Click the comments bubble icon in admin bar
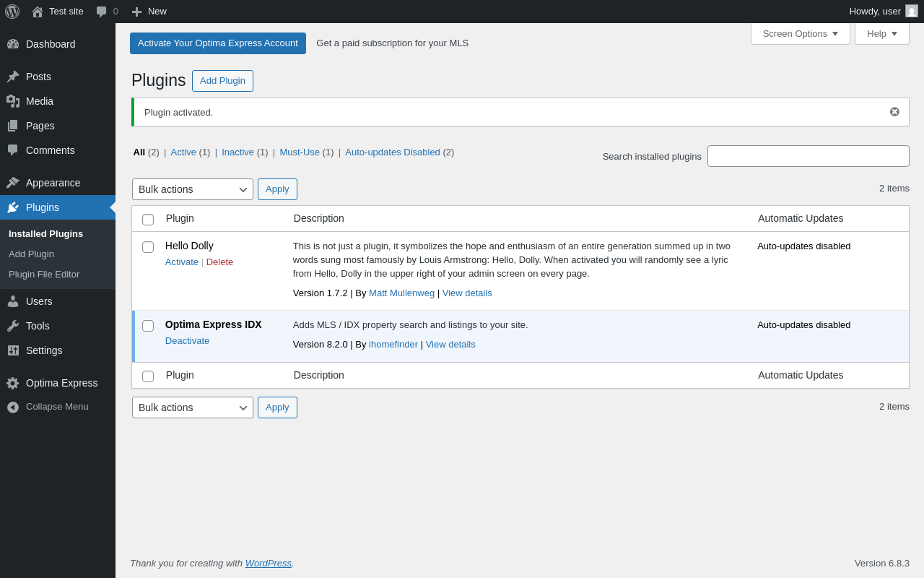 tap(102, 12)
